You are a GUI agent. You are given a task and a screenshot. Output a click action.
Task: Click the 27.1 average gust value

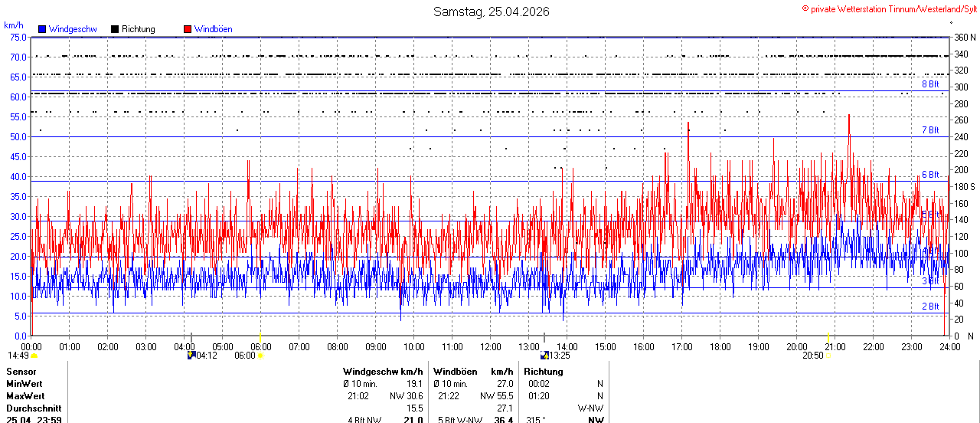pos(505,408)
